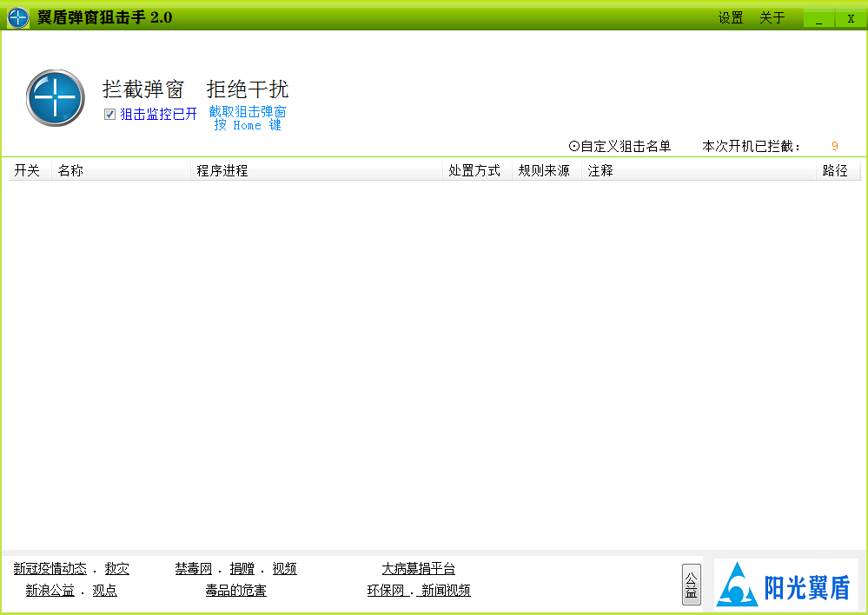Click the 公益 vertical button
Image resolution: width=868 pixels, height=615 pixels.
[x=691, y=584]
